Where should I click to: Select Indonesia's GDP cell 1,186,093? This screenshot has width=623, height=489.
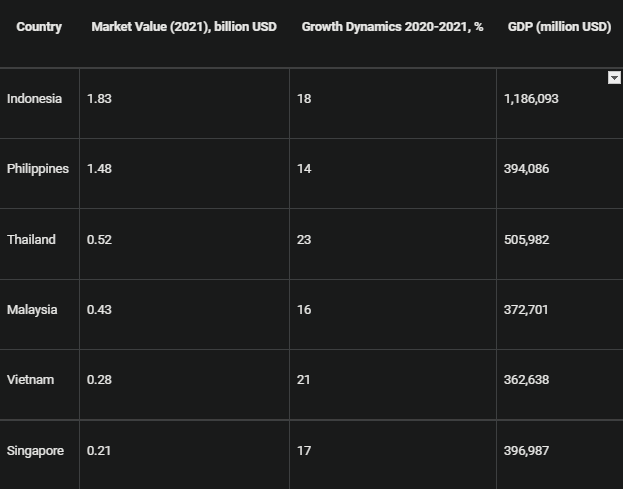tap(531, 99)
